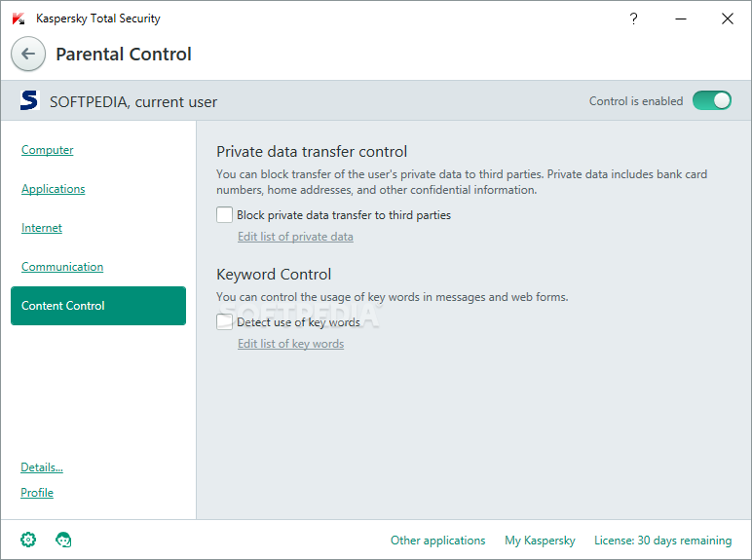Open My Kaspersky link
Image resolution: width=752 pixels, height=560 pixels.
coord(540,541)
